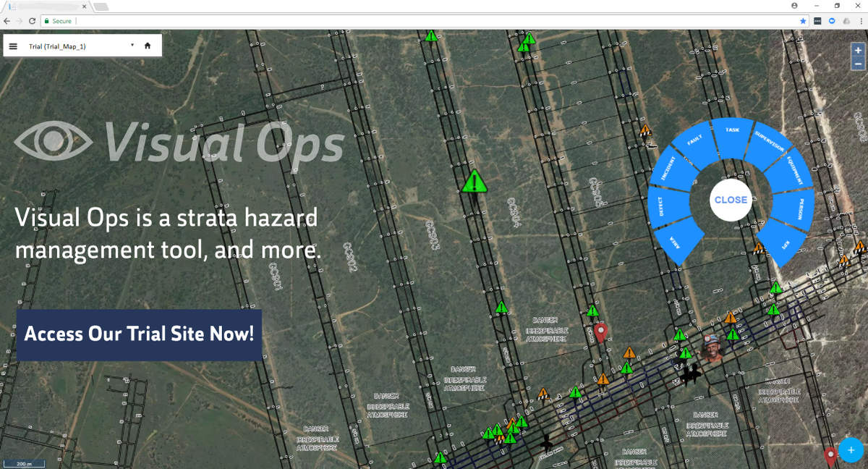The image size is (868, 469).
Task: Expand the Trial (Trial_Map_1) dropdown arrow
Action: point(132,45)
